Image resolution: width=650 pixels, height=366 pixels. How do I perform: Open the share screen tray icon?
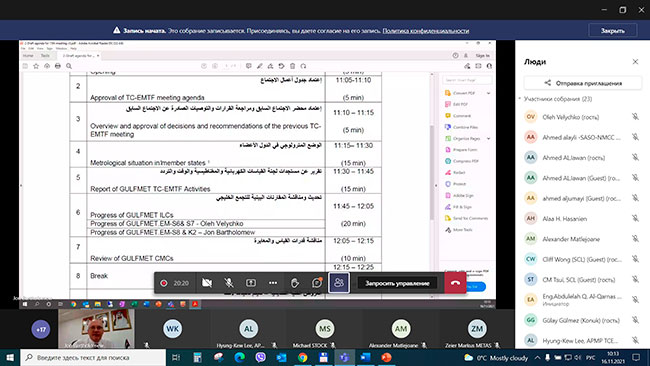click(251, 283)
